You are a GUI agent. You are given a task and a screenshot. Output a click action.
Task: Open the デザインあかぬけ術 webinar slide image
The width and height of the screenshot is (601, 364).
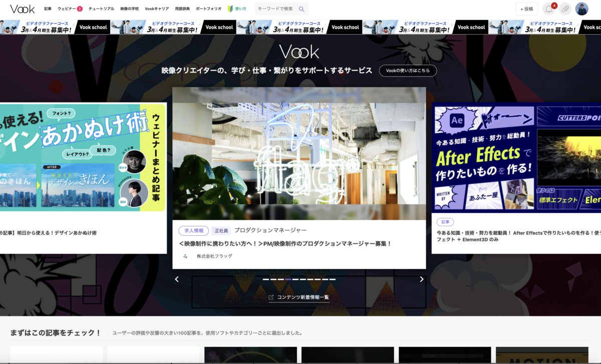[83, 157]
